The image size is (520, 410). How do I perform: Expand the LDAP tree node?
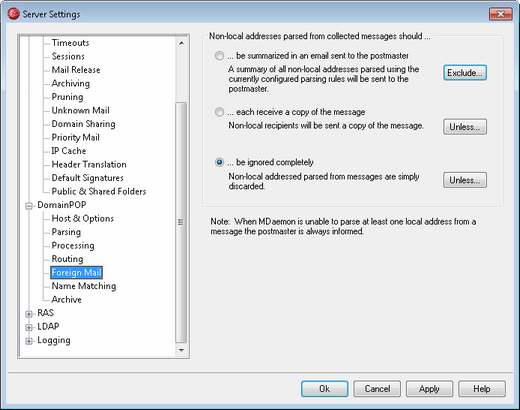(29, 328)
